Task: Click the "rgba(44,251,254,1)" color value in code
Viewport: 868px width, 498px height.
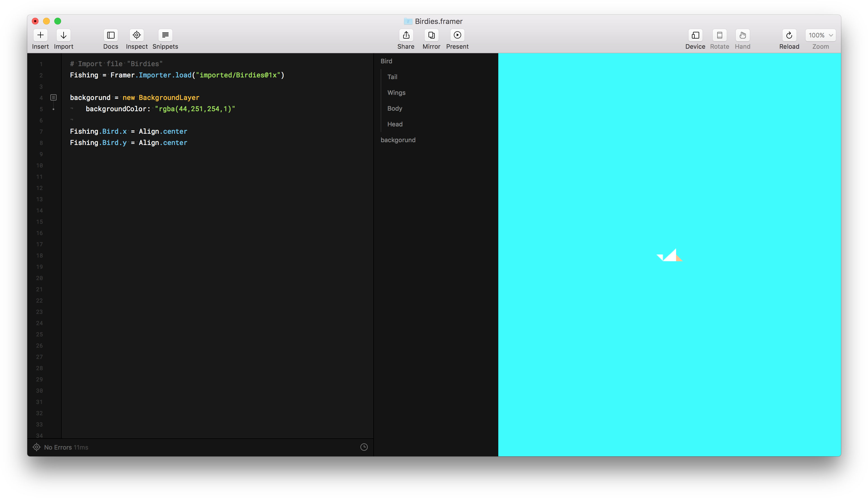Action: [195, 109]
